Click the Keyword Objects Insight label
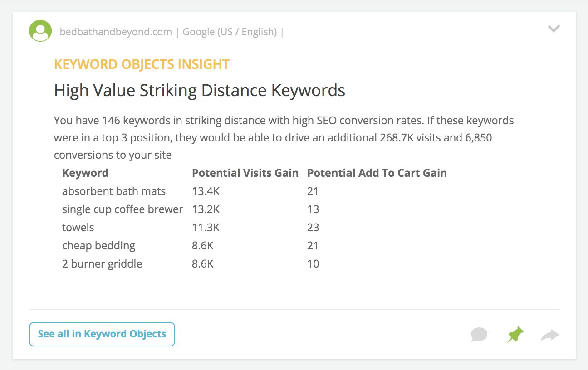 [x=142, y=64]
